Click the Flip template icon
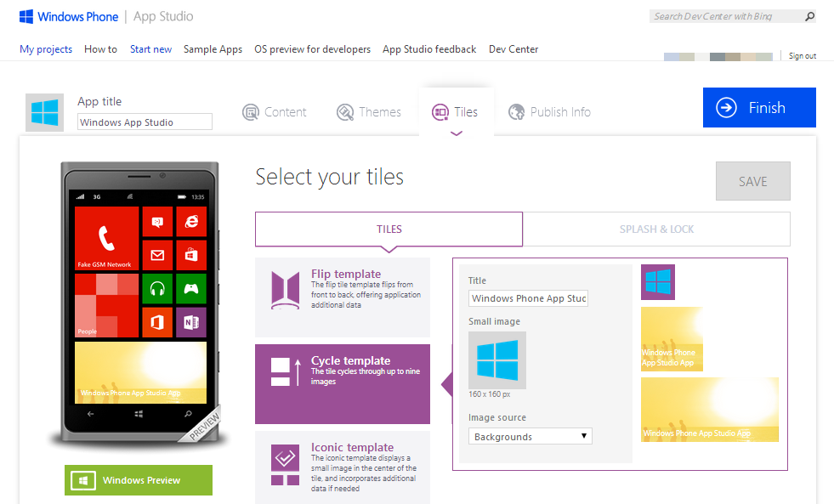This screenshot has height=504, width=834. pyautogui.click(x=286, y=291)
